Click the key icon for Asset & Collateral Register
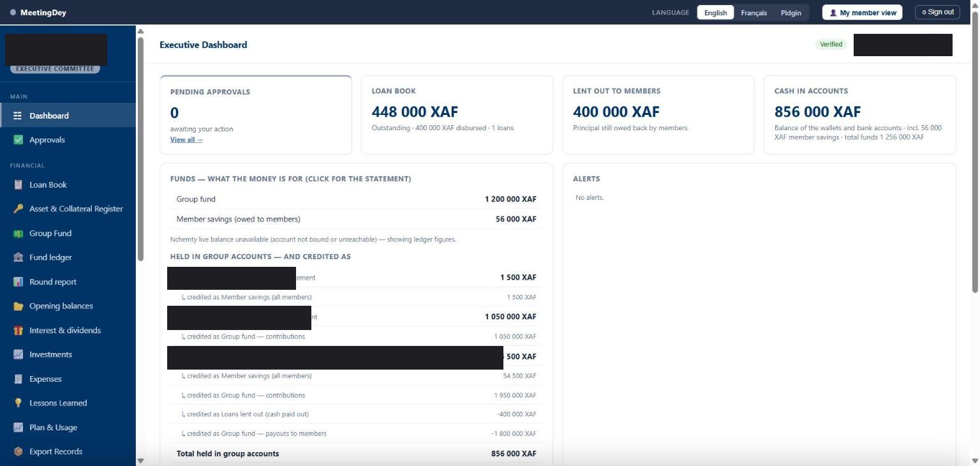980x466 pixels. (x=18, y=209)
